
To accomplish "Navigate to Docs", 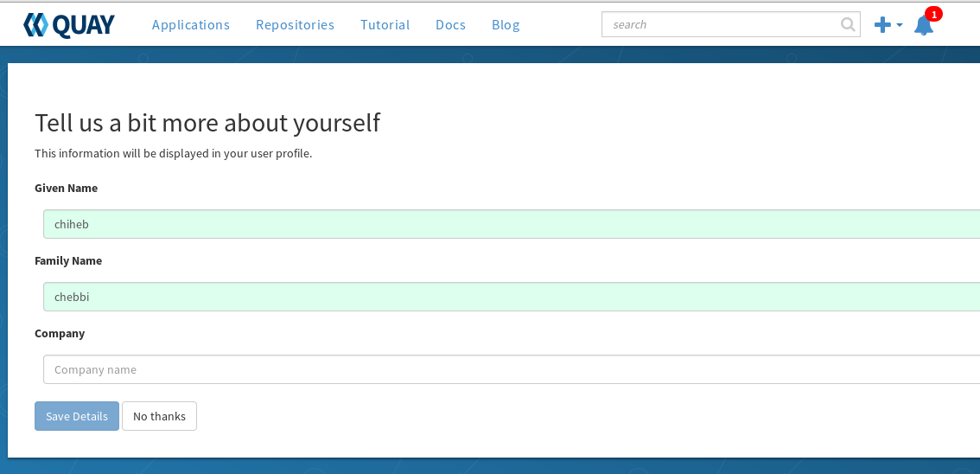I will (450, 25).
